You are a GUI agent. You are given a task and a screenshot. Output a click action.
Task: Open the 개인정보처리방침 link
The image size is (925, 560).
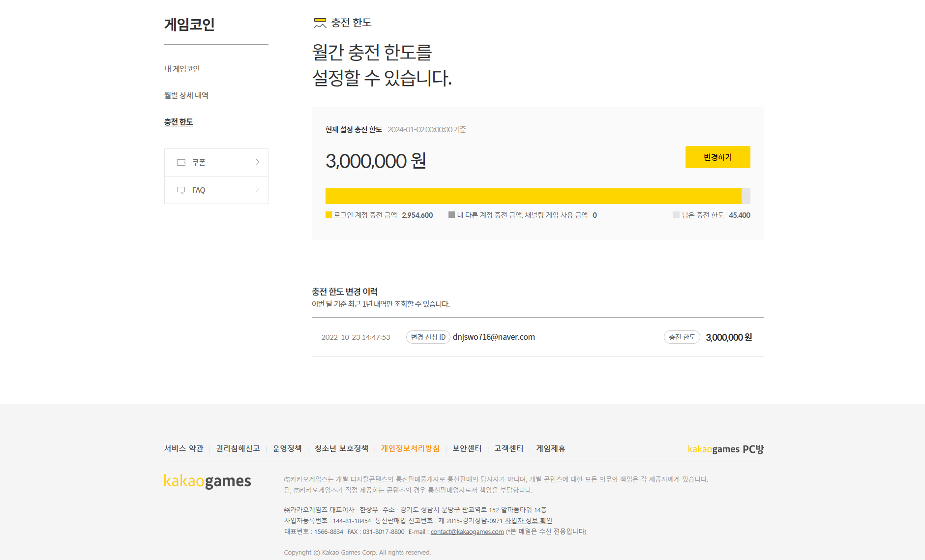[x=410, y=448]
